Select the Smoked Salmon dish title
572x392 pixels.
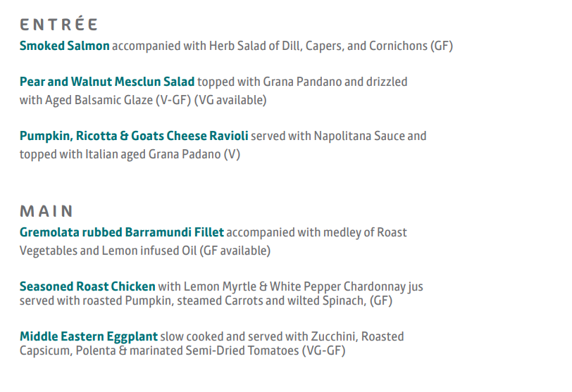(65, 46)
